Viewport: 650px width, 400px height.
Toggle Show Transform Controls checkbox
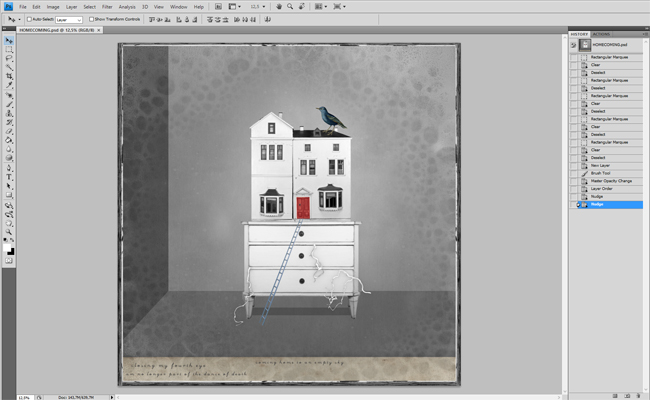[x=93, y=19]
